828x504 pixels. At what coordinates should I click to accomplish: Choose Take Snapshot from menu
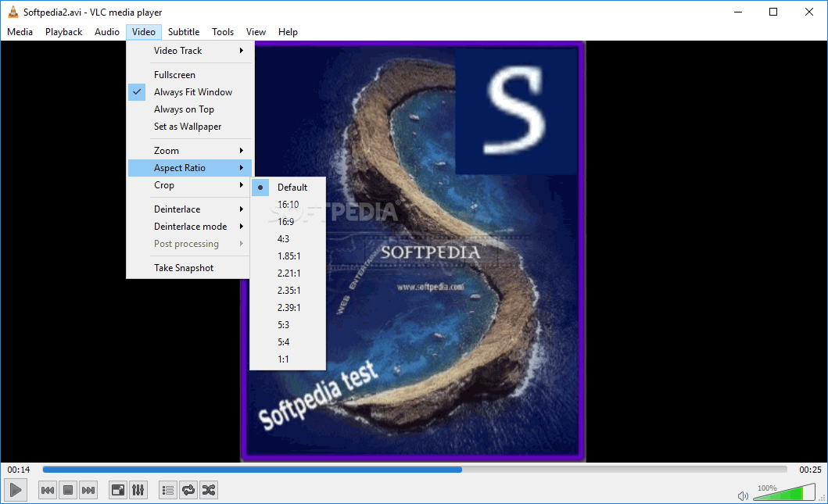click(189, 267)
